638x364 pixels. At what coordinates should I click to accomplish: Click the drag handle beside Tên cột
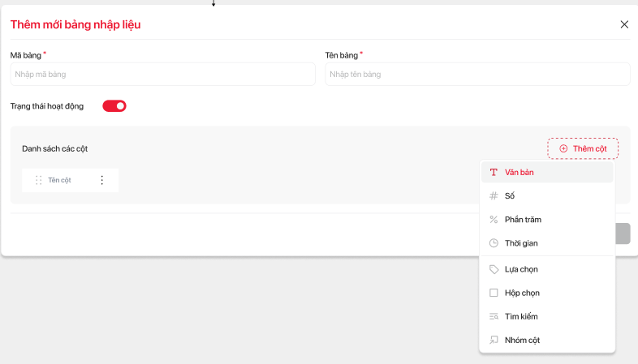click(38, 180)
